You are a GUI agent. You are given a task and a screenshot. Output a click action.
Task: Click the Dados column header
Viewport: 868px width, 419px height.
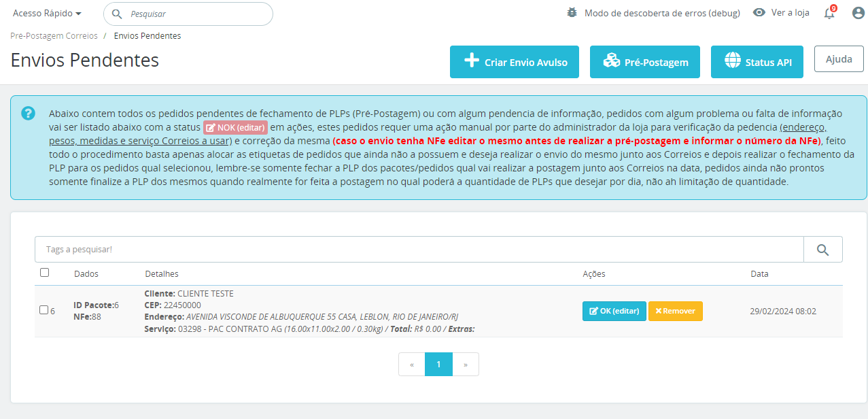tap(86, 274)
